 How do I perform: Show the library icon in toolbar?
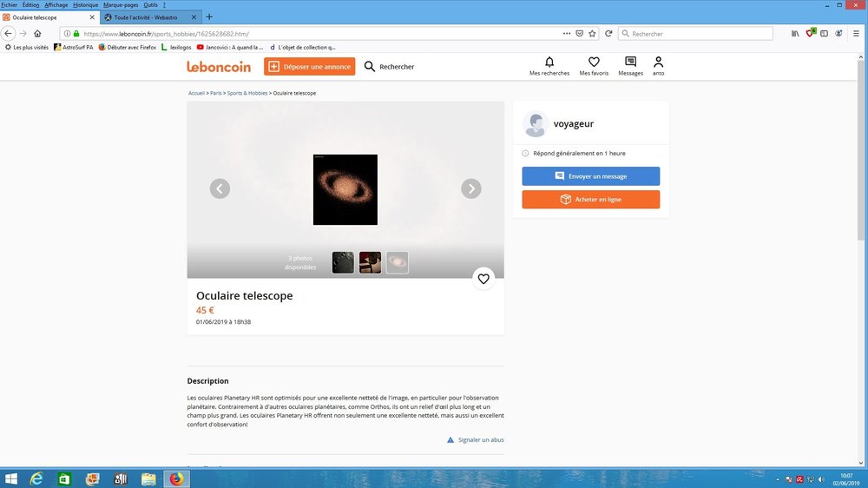click(x=795, y=34)
